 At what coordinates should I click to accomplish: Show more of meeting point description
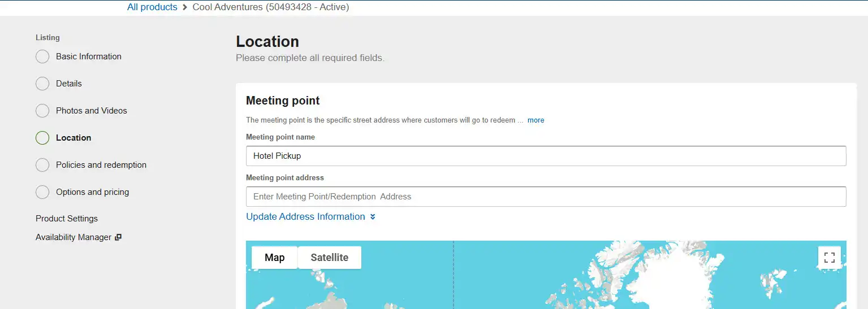(536, 120)
